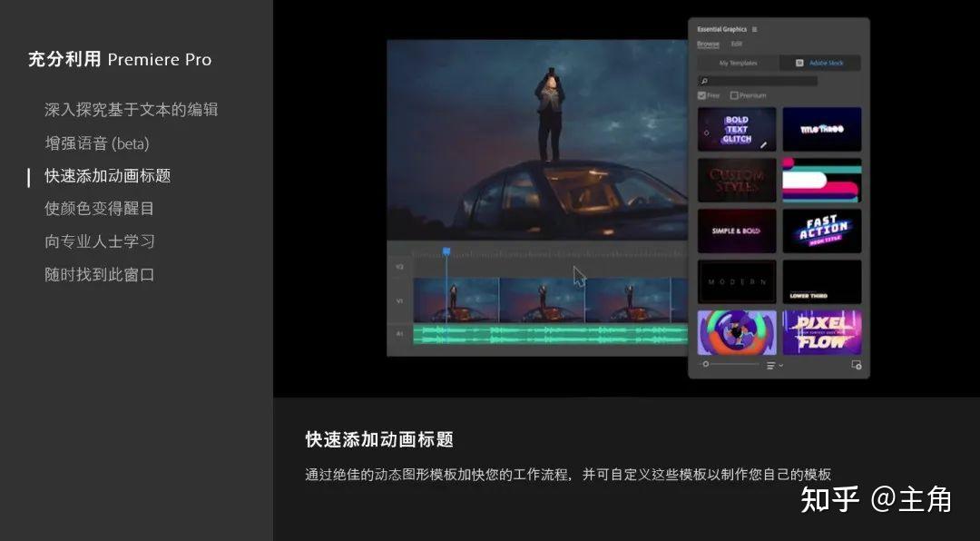
Task: Click the V1 track label
Action: 399,300
